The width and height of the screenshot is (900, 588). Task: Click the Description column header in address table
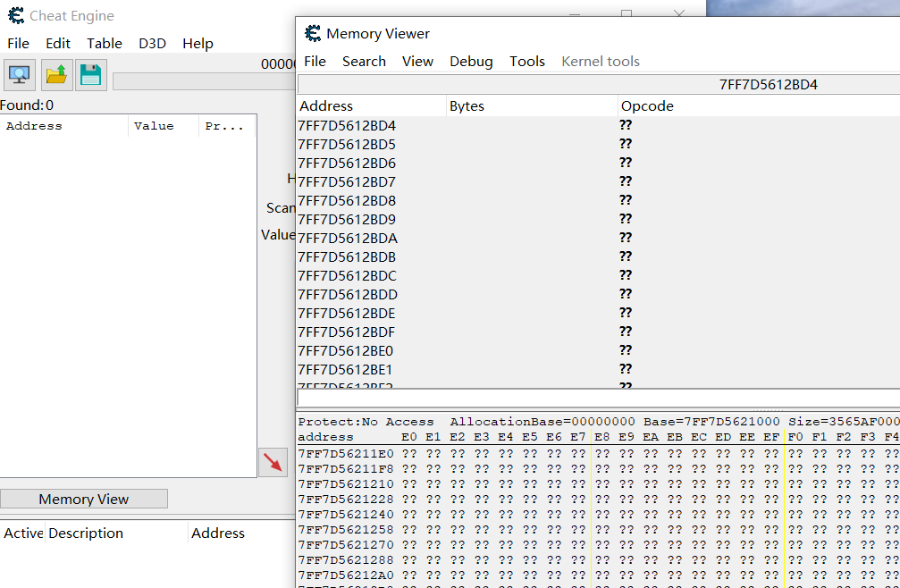coord(86,533)
